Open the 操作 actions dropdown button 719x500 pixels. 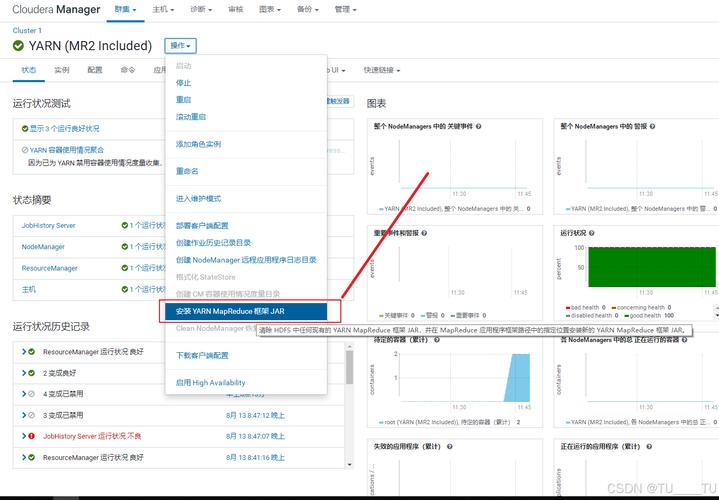pos(181,46)
